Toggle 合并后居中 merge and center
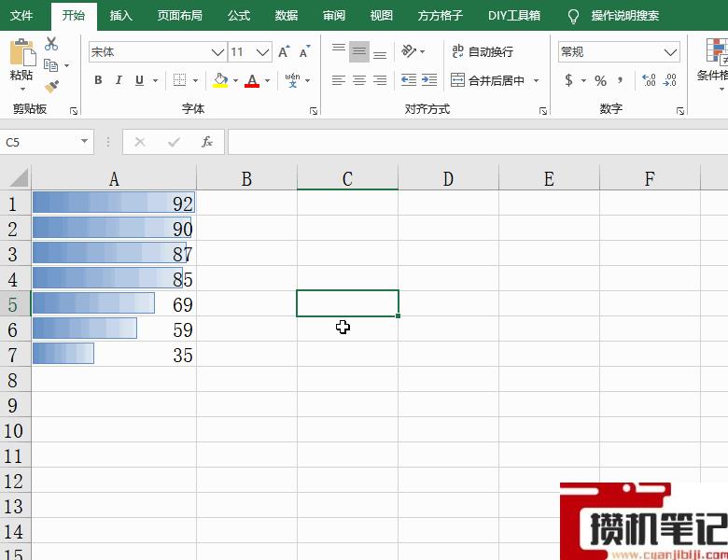Screen dimensions: 728x560 coord(487,80)
